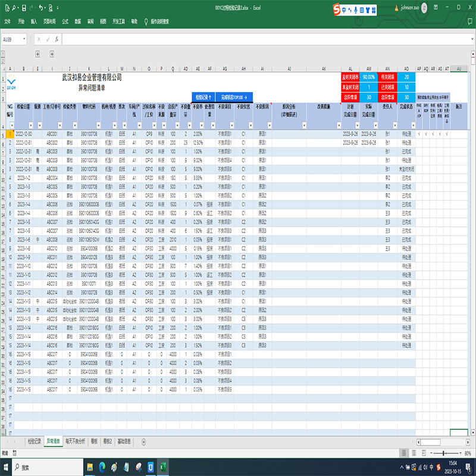Viewport: 476px width, 476px height.
Task: Add a new sheet with the plus button
Action: coord(143,441)
